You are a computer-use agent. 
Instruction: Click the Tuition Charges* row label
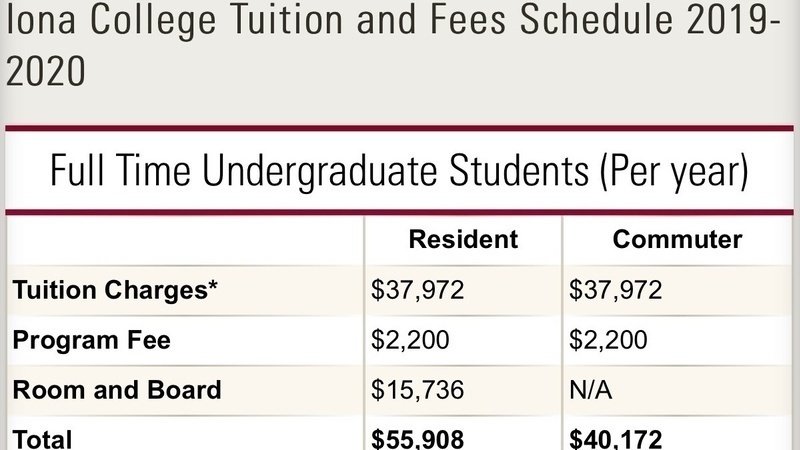(x=115, y=291)
